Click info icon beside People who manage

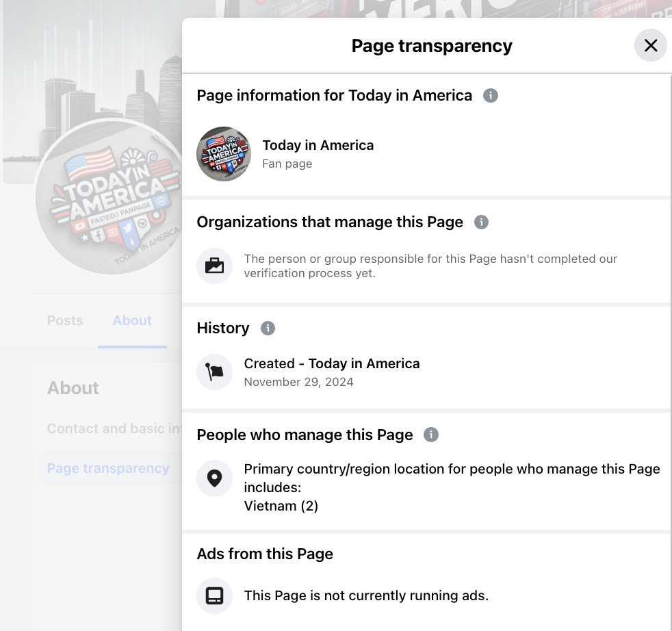(431, 435)
